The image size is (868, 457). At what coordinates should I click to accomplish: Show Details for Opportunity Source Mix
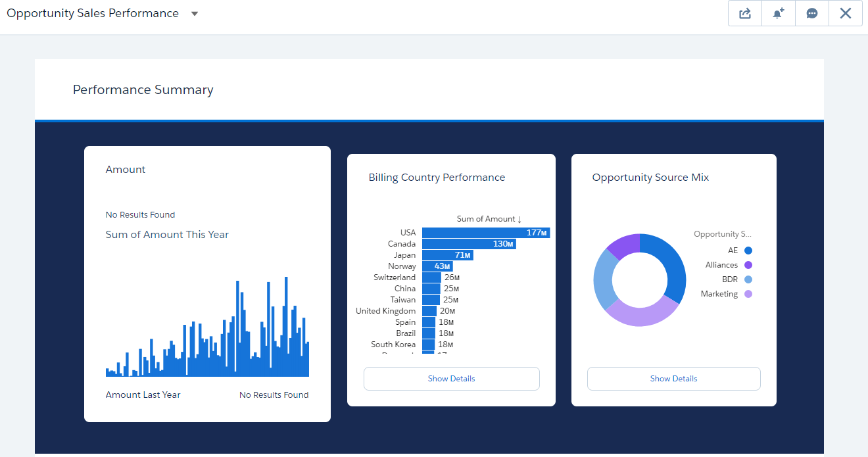click(x=673, y=378)
